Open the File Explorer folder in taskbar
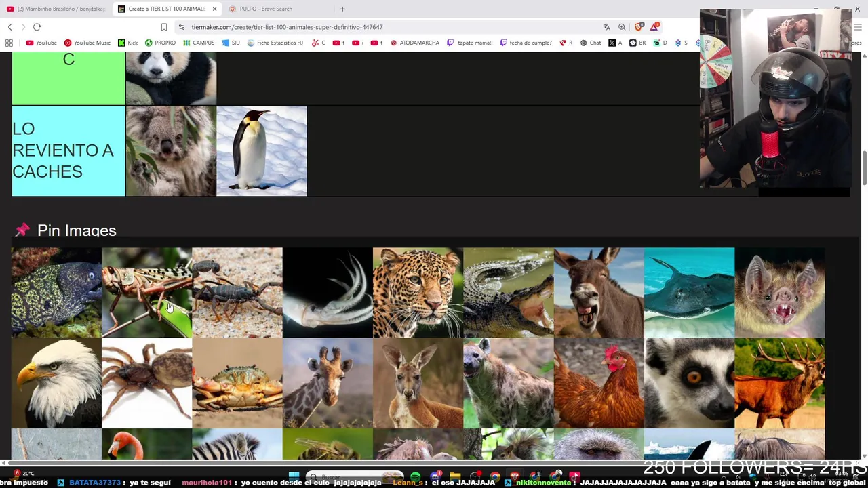The image size is (868, 488). pos(455,476)
